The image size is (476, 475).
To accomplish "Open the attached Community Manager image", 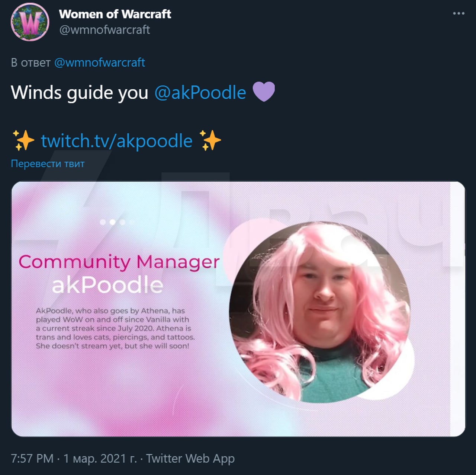I will 238,309.
